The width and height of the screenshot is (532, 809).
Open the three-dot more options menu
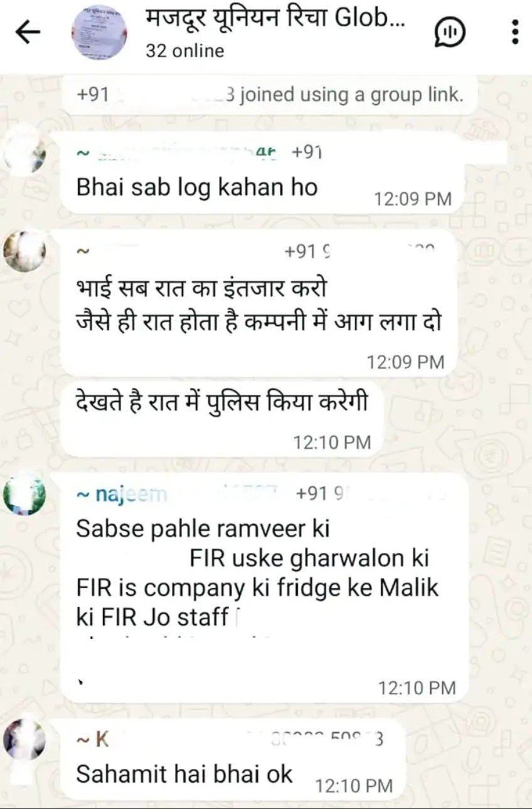pos(515,32)
